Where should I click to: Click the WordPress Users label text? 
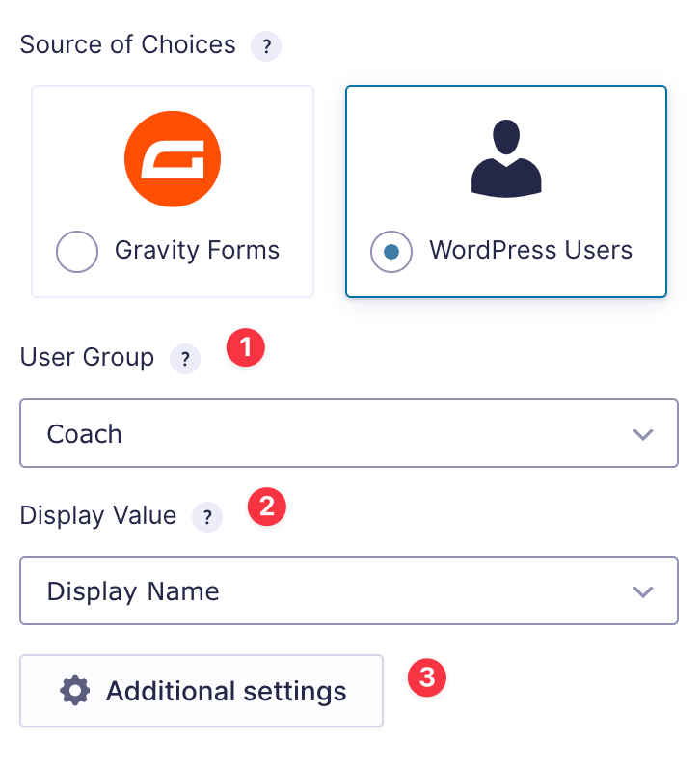pyautogui.click(x=530, y=251)
